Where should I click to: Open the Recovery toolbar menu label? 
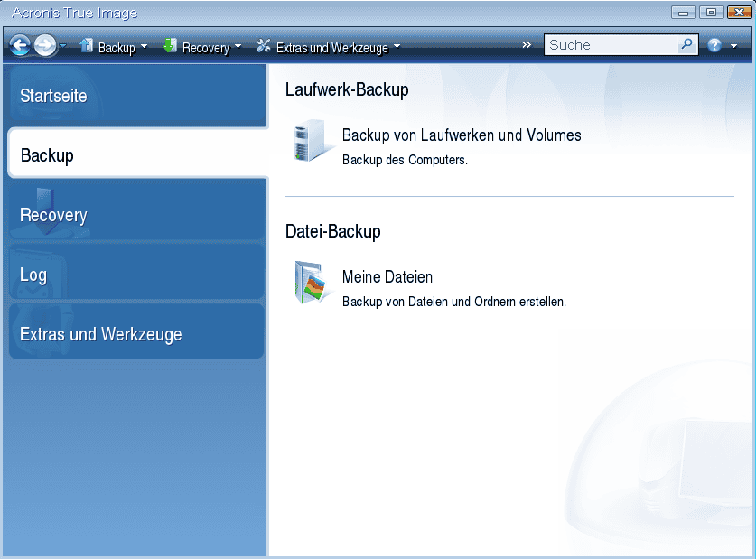tap(206, 47)
